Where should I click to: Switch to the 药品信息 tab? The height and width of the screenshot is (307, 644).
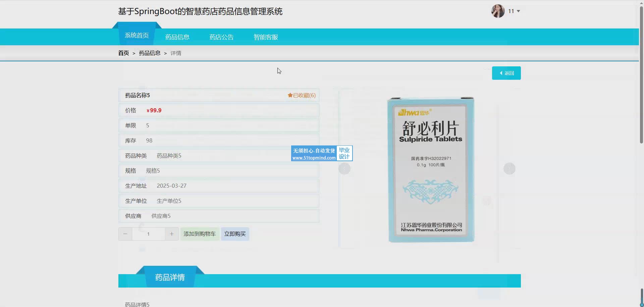[x=177, y=37]
